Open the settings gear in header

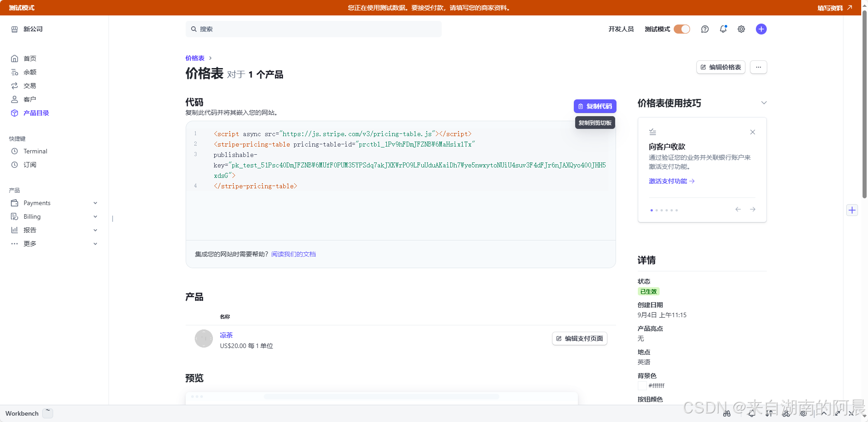[741, 29]
